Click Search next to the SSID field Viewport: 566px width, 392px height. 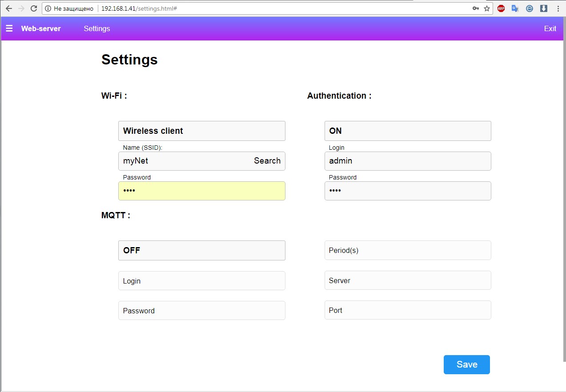tap(267, 161)
